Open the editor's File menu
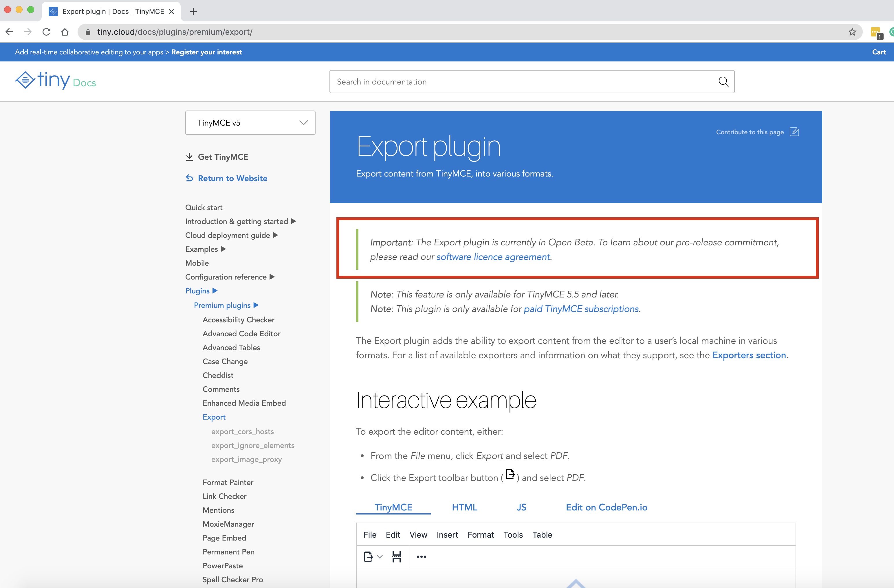 click(370, 535)
